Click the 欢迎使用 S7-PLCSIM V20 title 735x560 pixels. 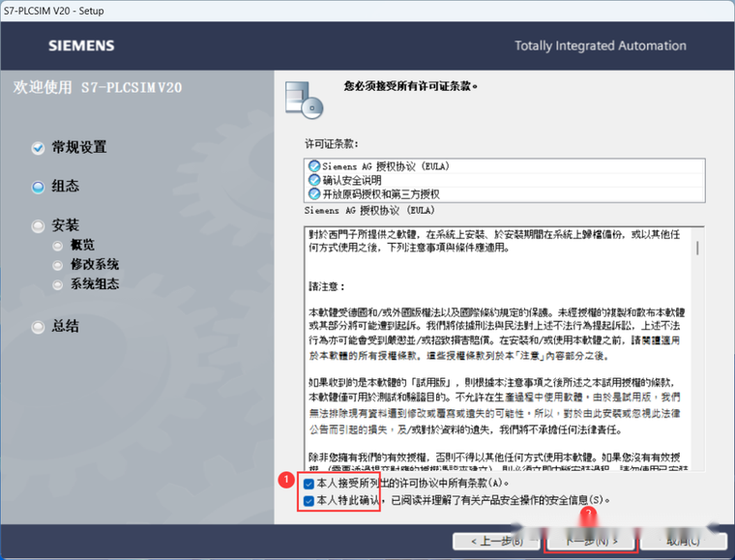[x=98, y=87]
